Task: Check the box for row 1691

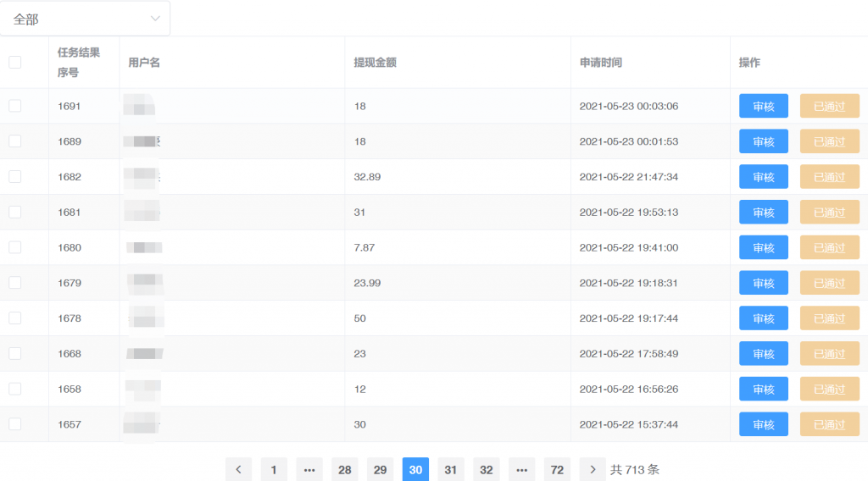Action: [x=15, y=106]
